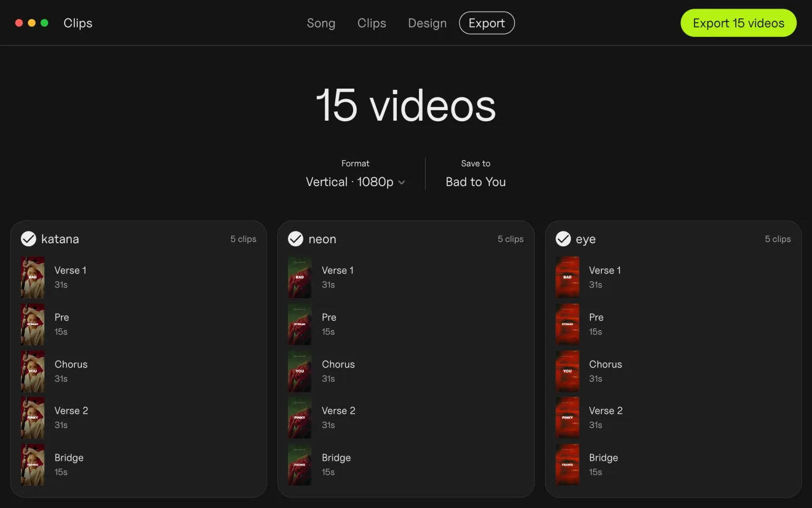Open katana Verse 2 thumbnail
The height and width of the screenshot is (508, 812).
(33, 417)
